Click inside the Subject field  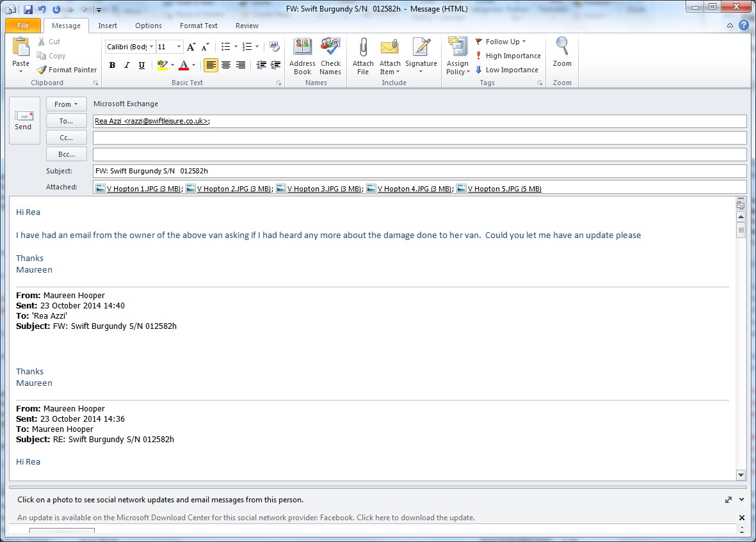click(419, 171)
